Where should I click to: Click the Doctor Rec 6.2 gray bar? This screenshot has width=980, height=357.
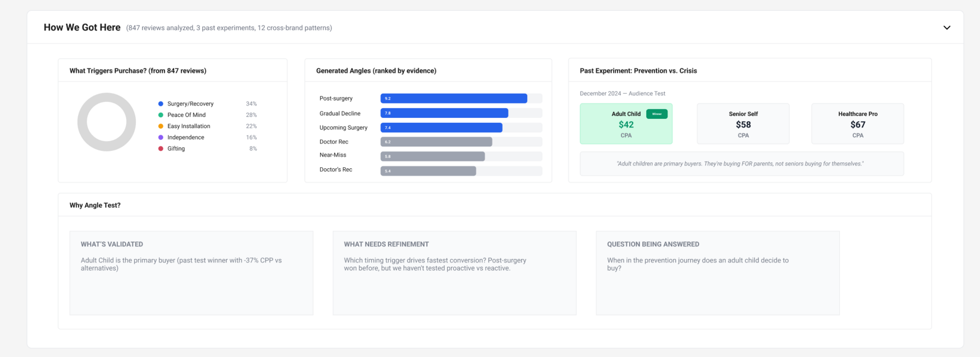tap(436, 142)
